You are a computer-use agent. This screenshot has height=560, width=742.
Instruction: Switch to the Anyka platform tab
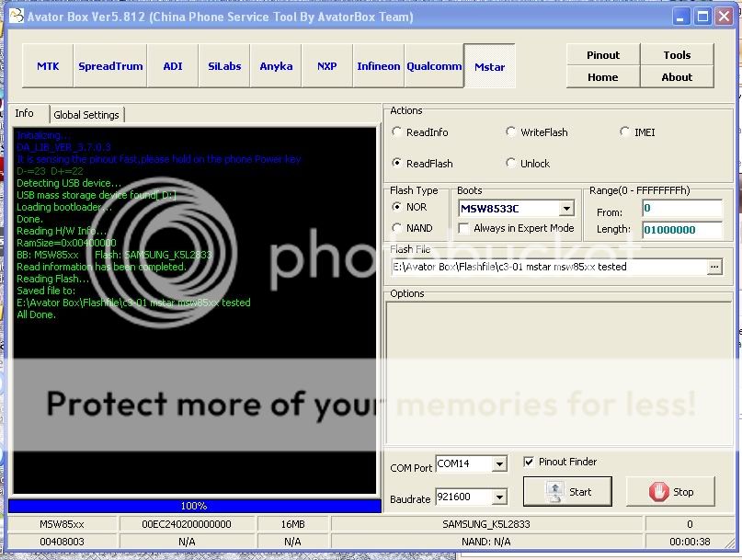[276, 66]
